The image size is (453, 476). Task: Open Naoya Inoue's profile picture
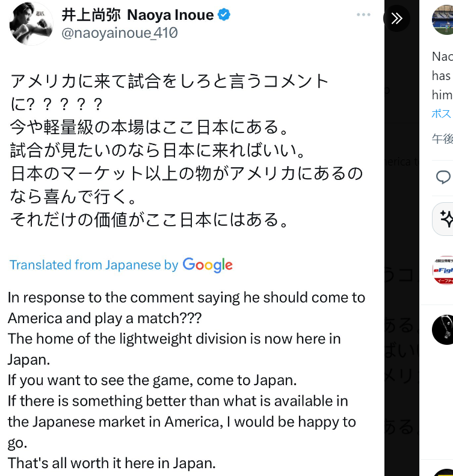coord(29,22)
